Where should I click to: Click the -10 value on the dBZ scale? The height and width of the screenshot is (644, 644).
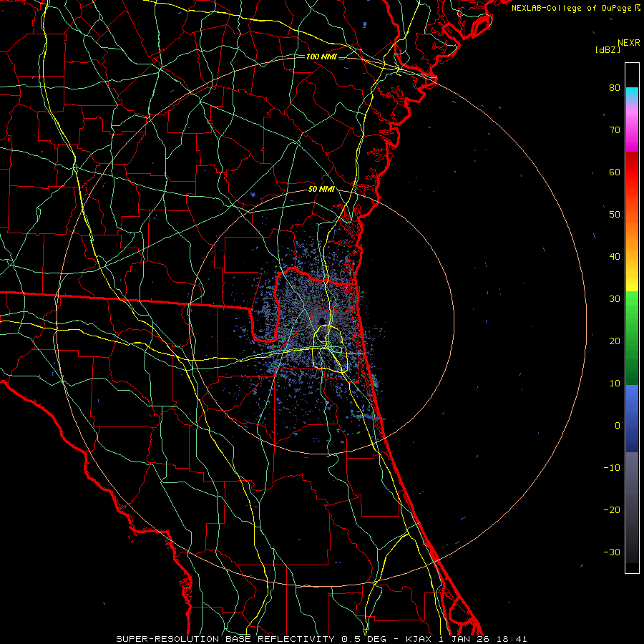tap(612, 468)
